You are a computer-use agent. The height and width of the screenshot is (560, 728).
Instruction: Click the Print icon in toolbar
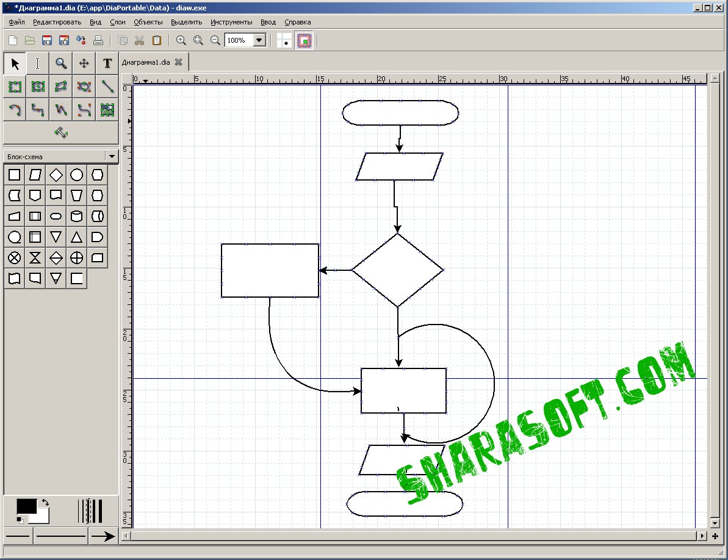click(98, 40)
